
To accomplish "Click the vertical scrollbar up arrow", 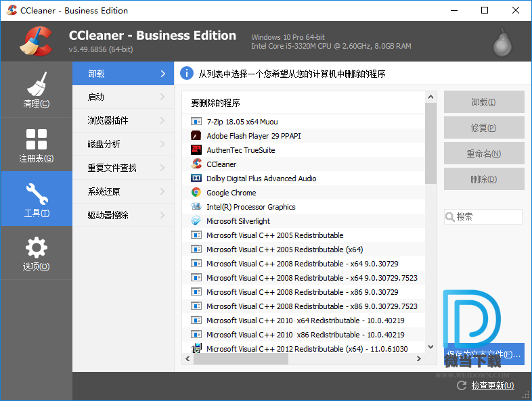I will (431, 97).
